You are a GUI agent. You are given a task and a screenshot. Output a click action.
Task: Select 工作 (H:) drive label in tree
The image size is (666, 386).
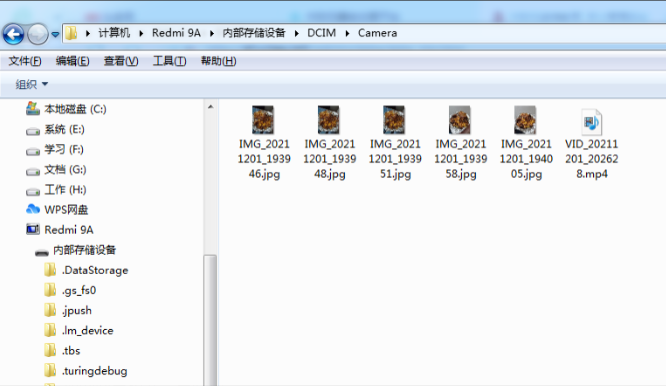tap(65, 189)
